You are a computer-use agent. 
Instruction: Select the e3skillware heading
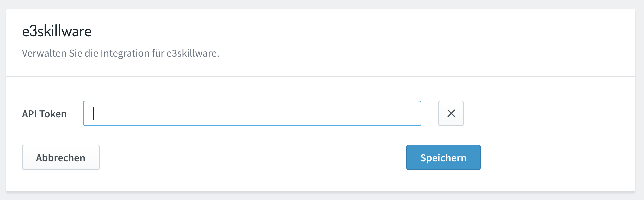point(57,31)
